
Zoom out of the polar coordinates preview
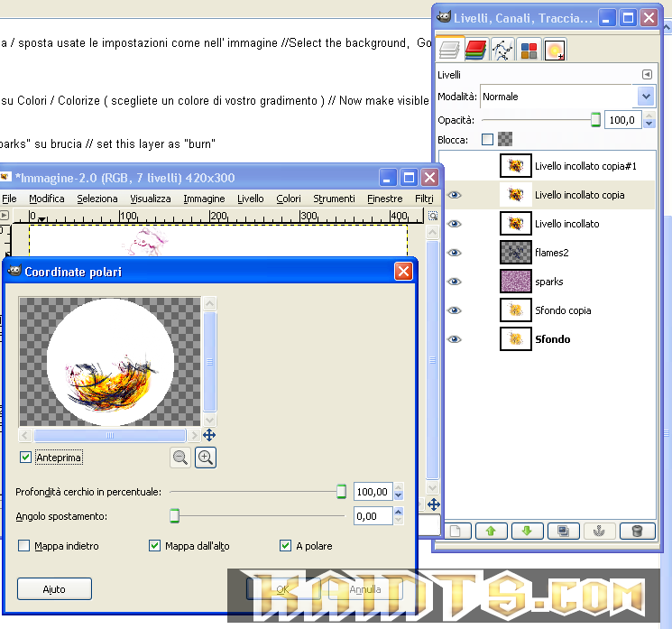point(180,458)
